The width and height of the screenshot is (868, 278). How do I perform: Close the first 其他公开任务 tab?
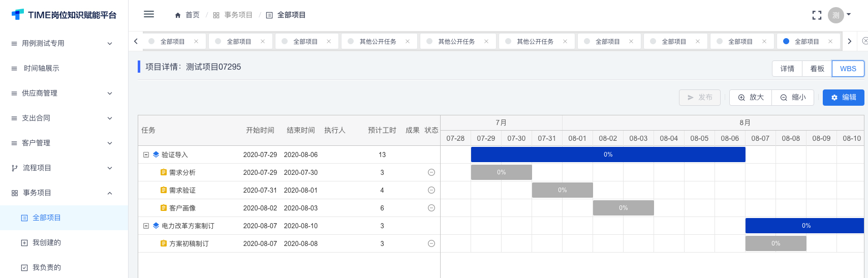tap(408, 41)
